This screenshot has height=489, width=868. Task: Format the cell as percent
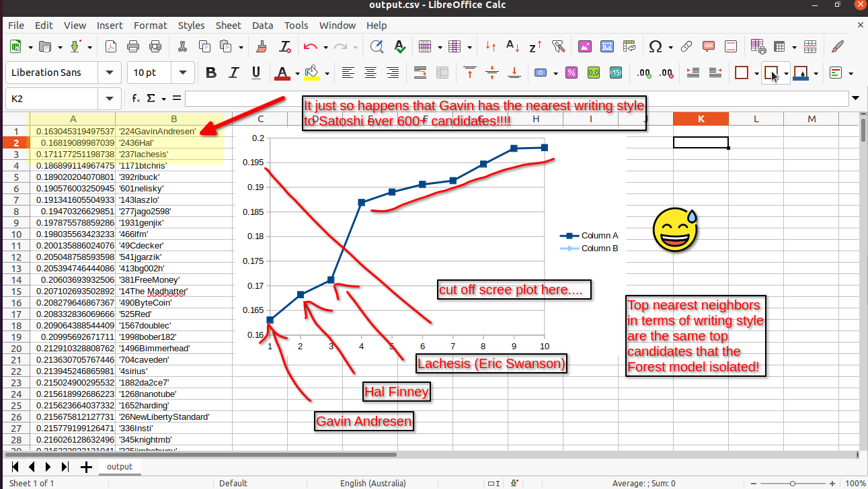coord(571,73)
